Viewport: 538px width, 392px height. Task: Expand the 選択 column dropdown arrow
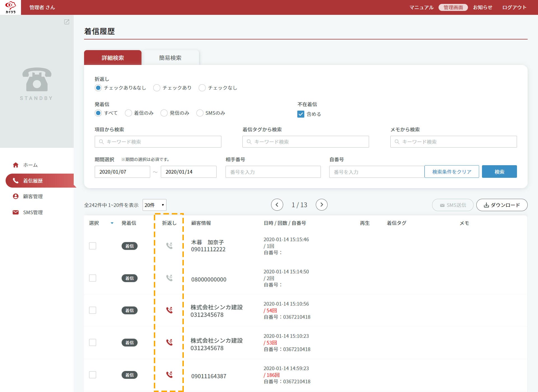pyautogui.click(x=112, y=223)
